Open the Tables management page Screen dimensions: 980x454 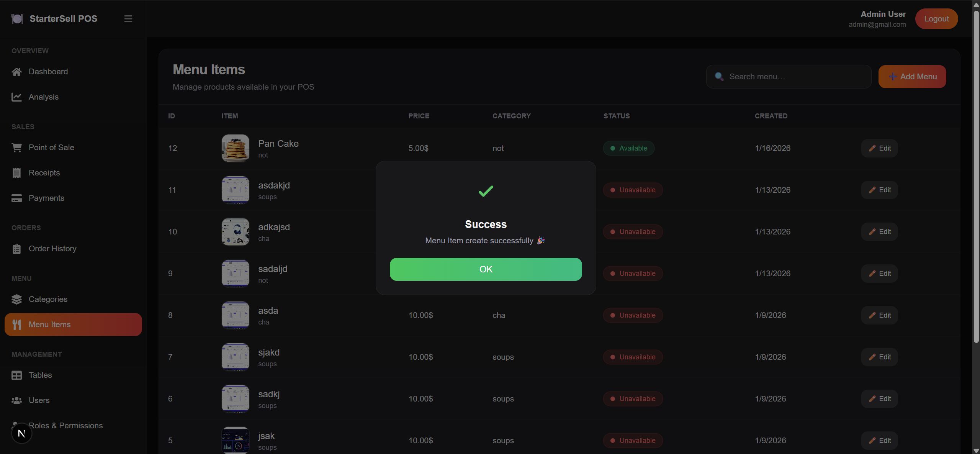40,375
